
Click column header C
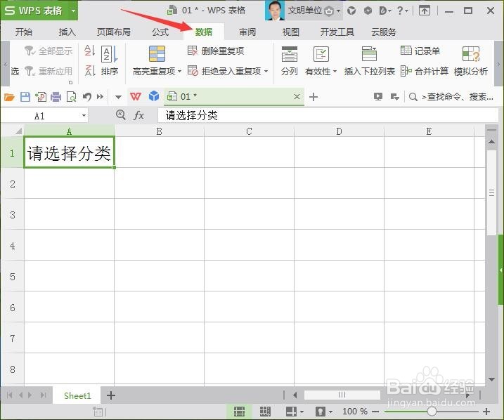[x=249, y=131]
